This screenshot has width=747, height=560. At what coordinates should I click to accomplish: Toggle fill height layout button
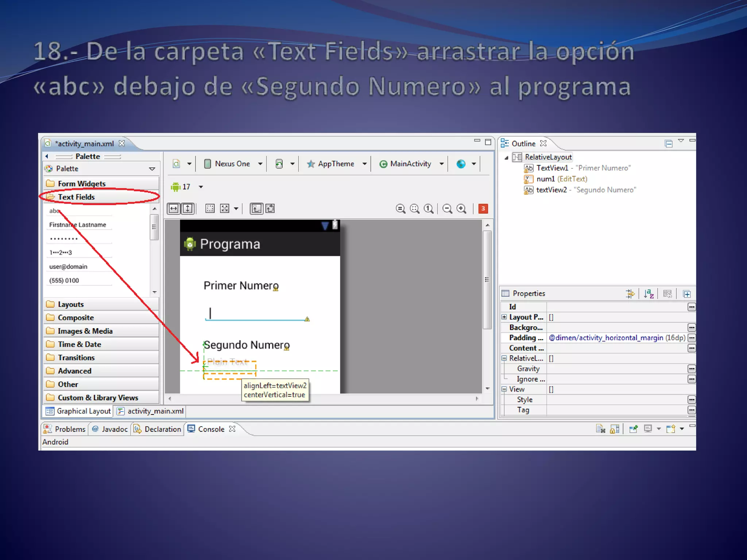(x=187, y=209)
